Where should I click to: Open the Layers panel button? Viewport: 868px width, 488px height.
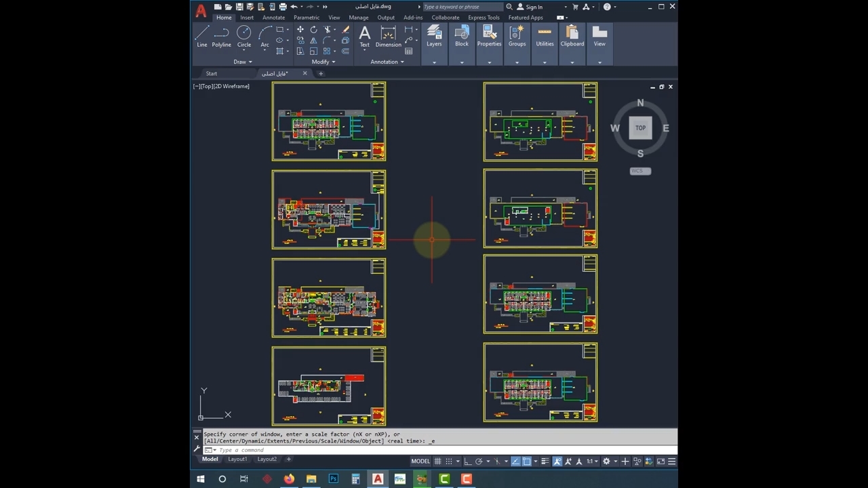click(x=434, y=36)
